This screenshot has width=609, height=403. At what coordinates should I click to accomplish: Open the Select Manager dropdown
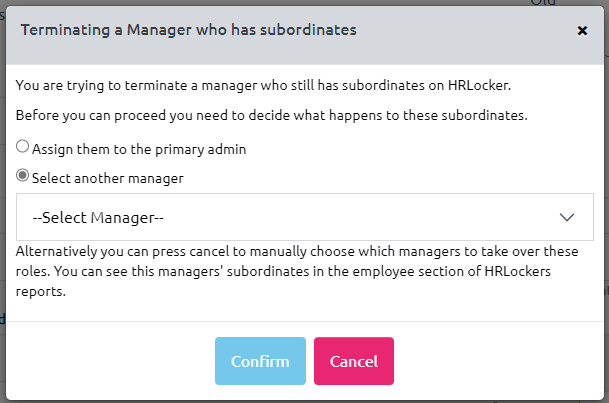pyautogui.click(x=305, y=217)
